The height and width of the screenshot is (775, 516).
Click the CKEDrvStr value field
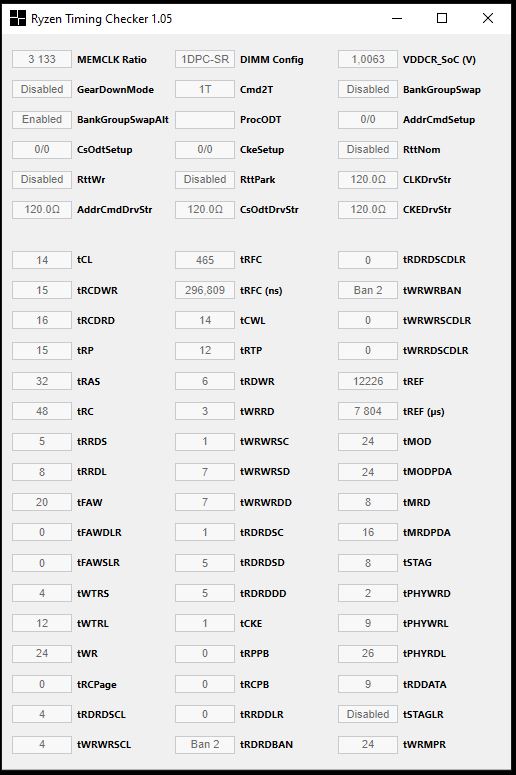tap(368, 210)
